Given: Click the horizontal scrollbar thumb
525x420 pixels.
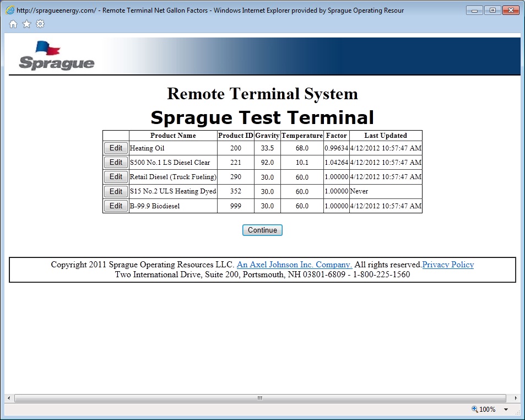Looking at the screenshot, I should pyautogui.click(x=260, y=398).
